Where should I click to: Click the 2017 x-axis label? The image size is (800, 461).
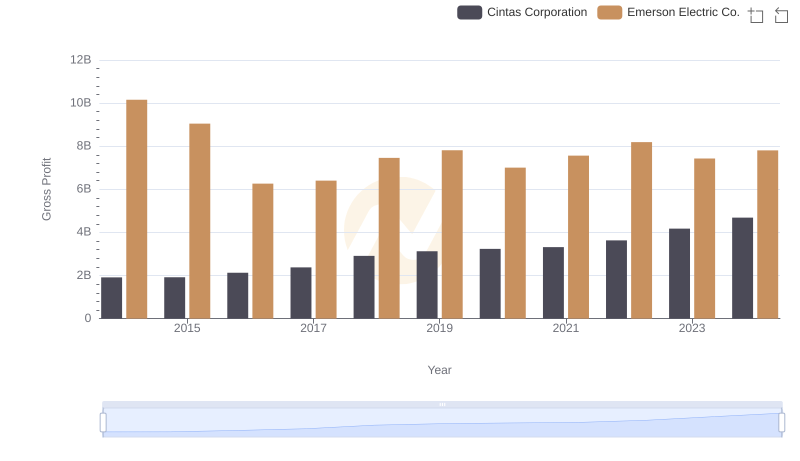tap(313, 328)
